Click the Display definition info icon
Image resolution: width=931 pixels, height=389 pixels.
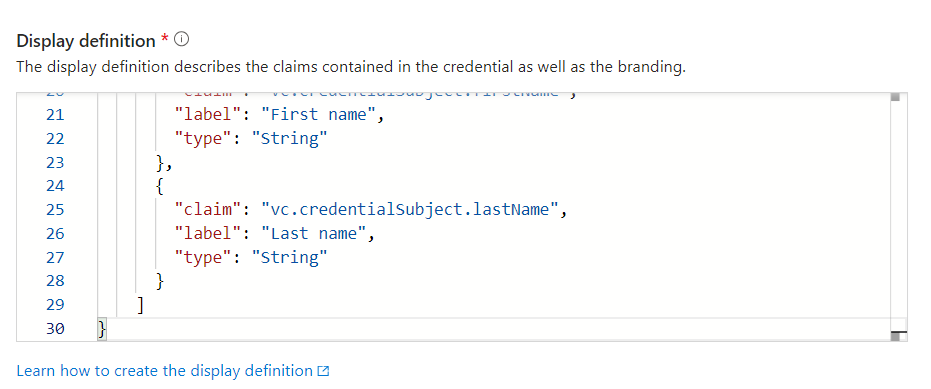pyautogui.click(x=182, y=40)
